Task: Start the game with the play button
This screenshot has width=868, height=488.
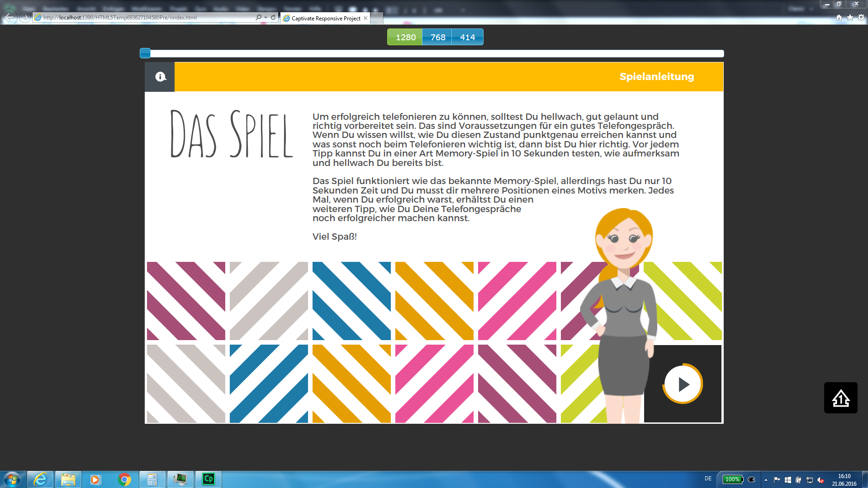Action: click(683, 384)
